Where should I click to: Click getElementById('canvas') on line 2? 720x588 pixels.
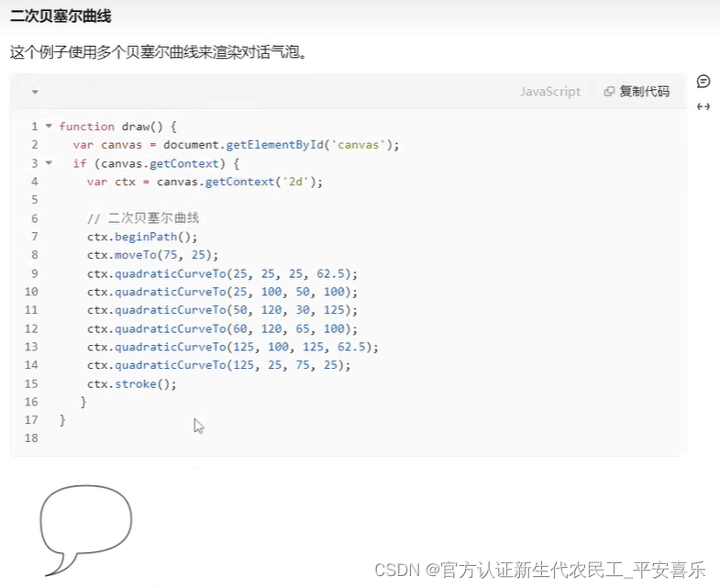coord(312,145)
